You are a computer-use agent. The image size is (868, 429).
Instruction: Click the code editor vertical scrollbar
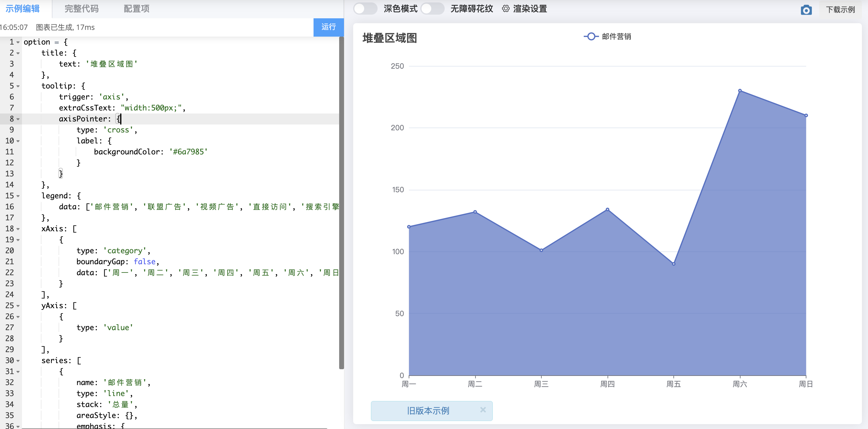341,202
